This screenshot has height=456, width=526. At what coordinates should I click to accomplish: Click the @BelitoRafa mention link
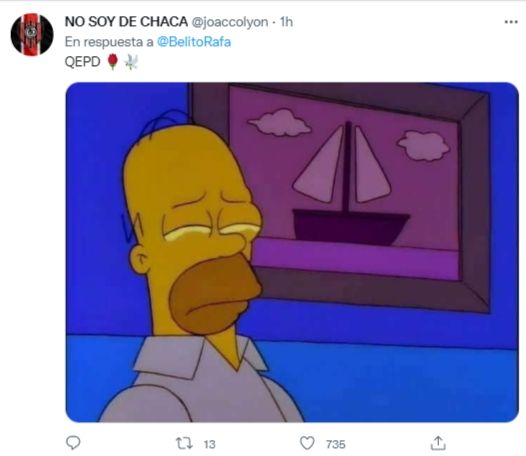[x=194, y=42]
